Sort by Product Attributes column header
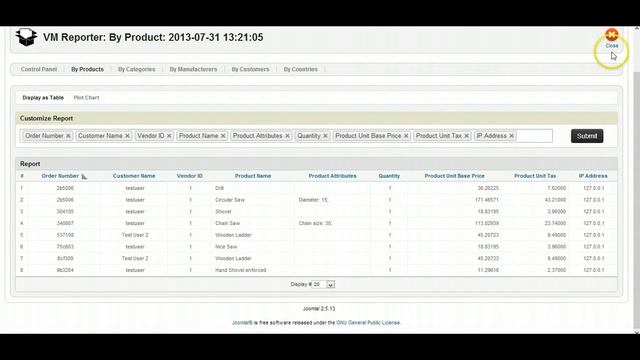 [333, 176]
